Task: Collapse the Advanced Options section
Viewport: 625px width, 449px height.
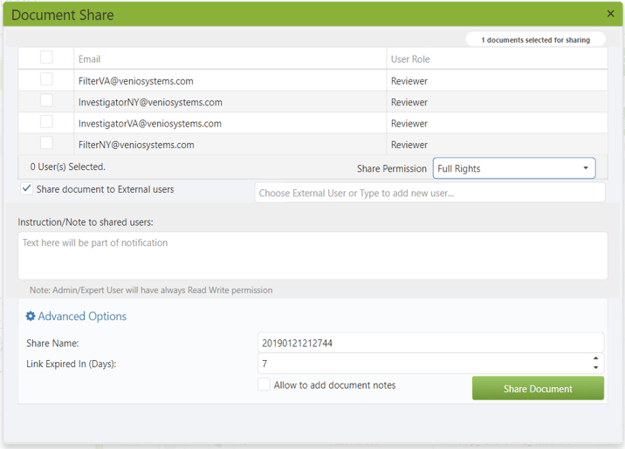Action: 82,317
